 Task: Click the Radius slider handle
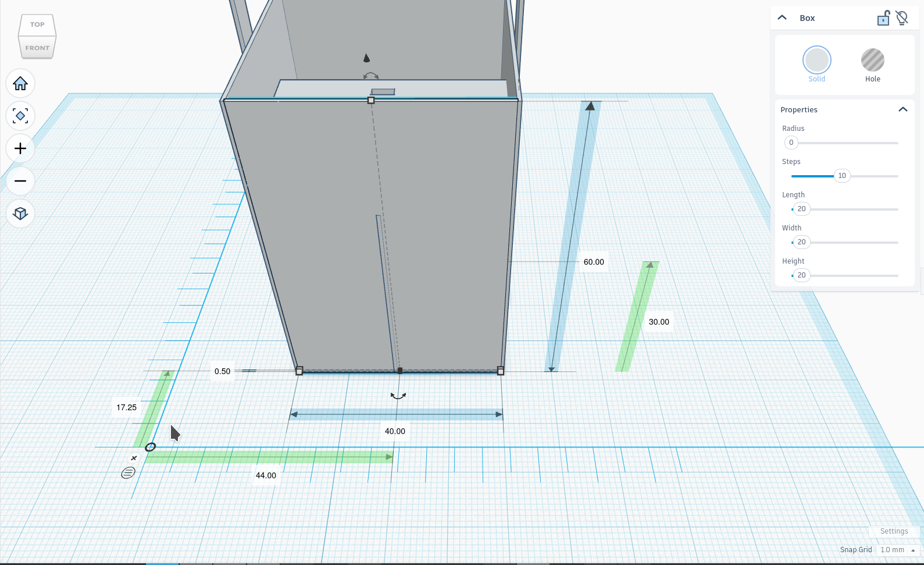(791, 143)
